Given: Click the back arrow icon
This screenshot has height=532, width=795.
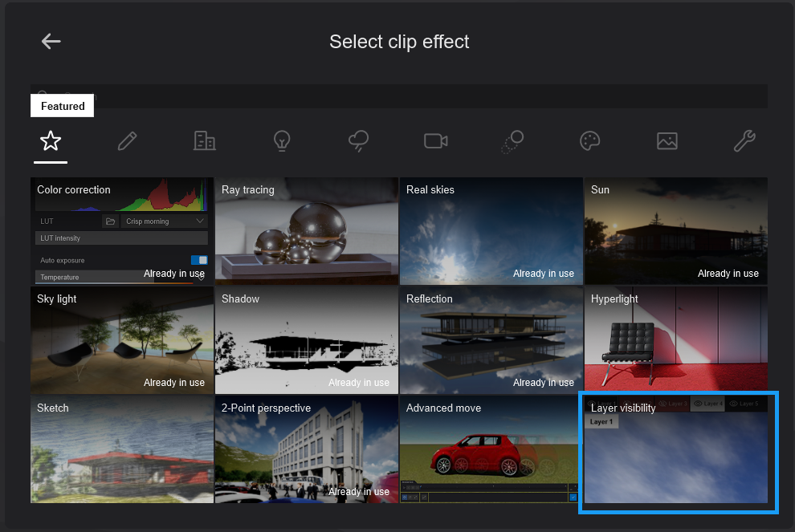Looking at the screenshot, I should pos(51,42).
